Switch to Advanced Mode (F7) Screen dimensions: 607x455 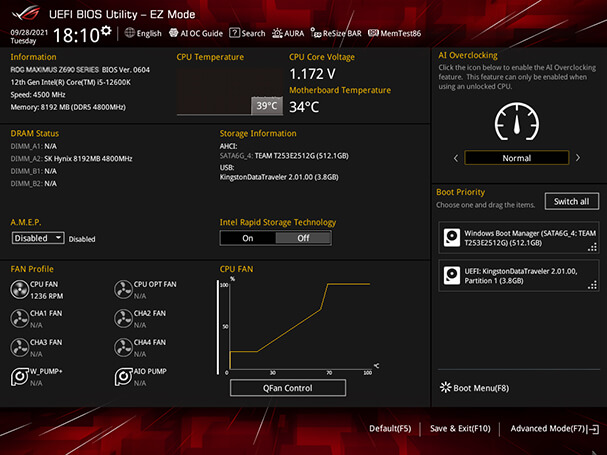549,428
